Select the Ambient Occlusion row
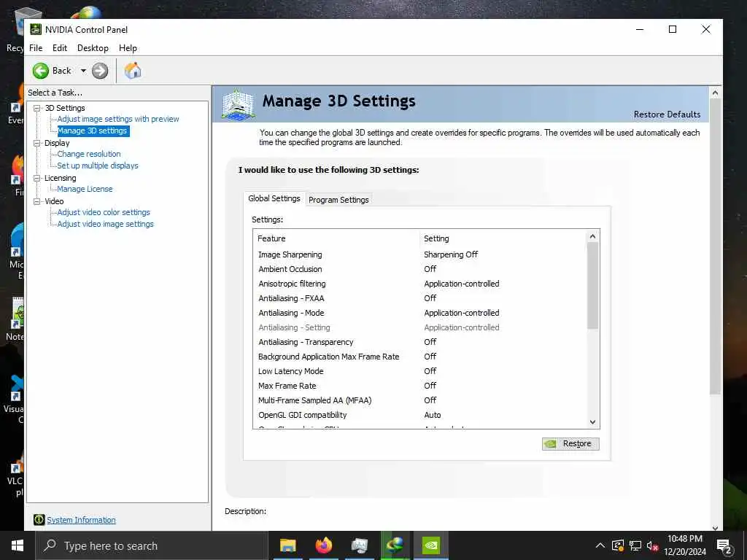The width and height of the screenshot is (747, 560). [x=421, y=269]
